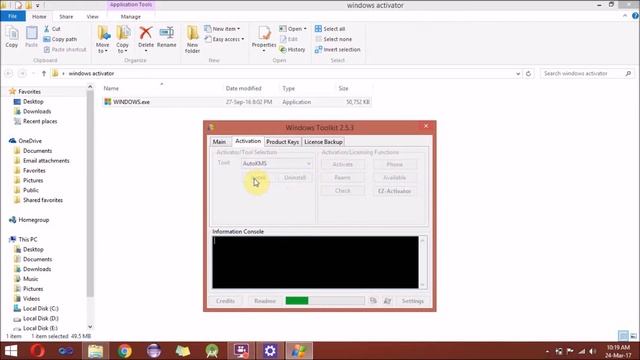Rename the selected file
The image size is (640, 360).
click(x=167, y=38)
